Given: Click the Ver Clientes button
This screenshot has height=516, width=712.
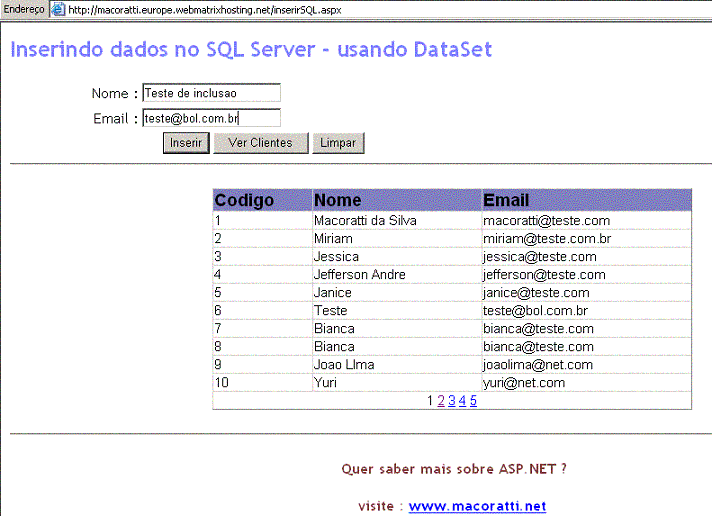Looking at the screenshot, I should pos(261,143).
